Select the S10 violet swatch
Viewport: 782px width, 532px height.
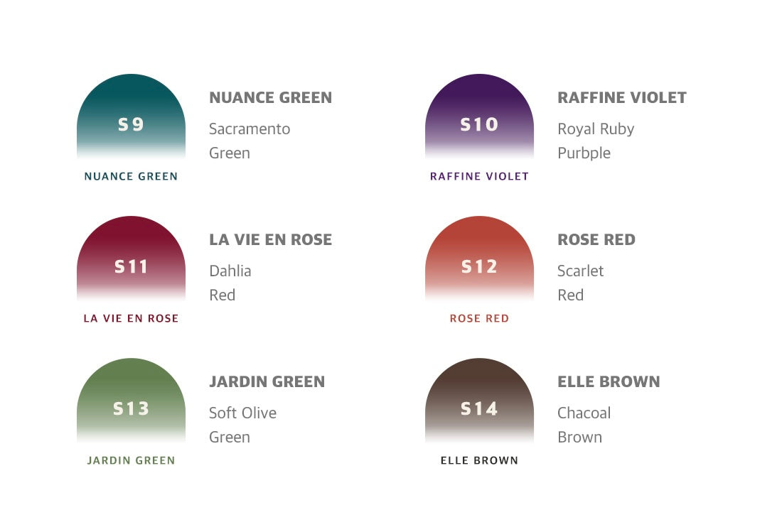click(479, 117)
